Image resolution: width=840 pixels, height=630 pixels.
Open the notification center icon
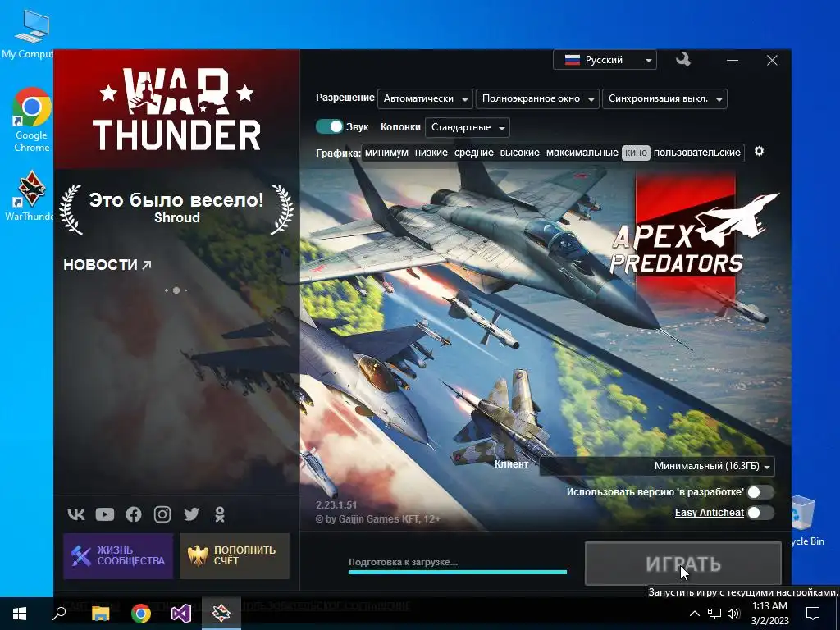point(813,614)
